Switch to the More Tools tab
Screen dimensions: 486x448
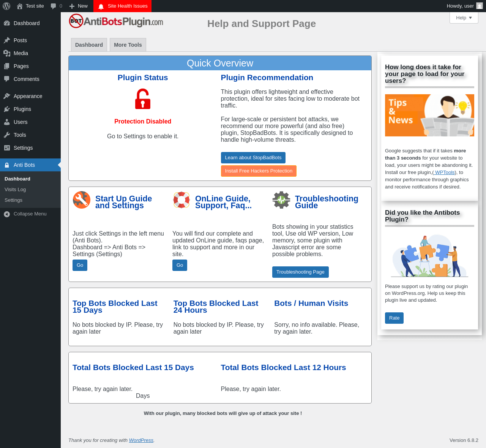click(x=128, y=45)
